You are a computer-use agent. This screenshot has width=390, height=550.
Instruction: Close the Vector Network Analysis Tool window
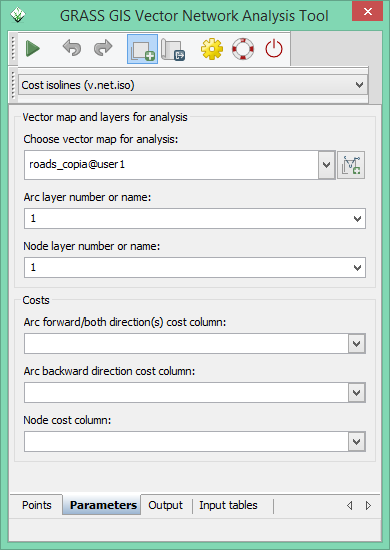click(x=368, y=11)
